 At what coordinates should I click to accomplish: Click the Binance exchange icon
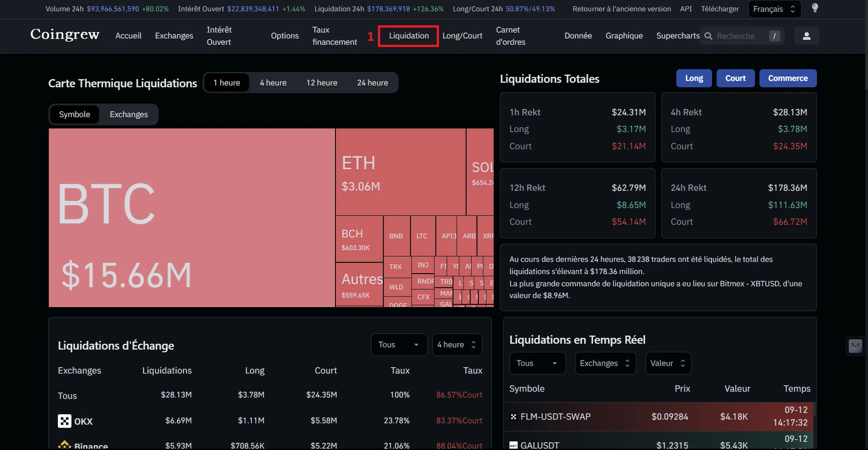tap(65, 445)
